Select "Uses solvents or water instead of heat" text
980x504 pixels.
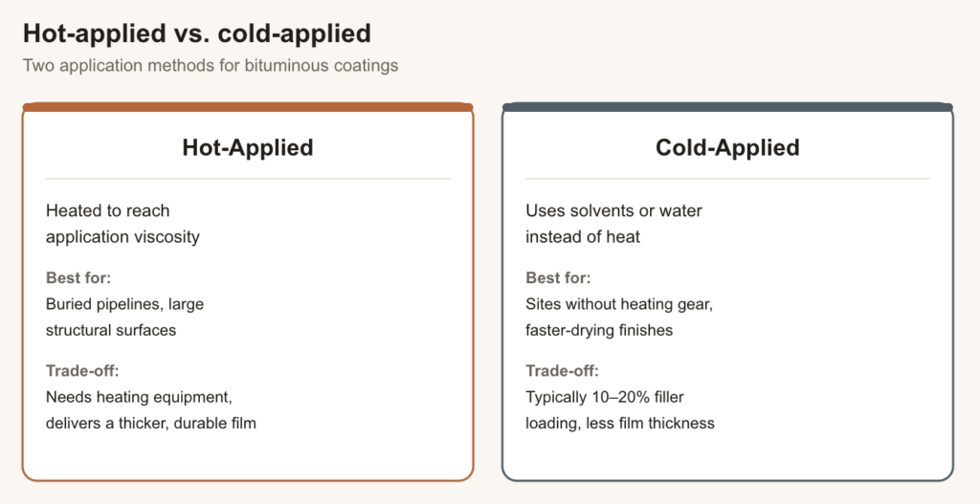click(613, 224)
